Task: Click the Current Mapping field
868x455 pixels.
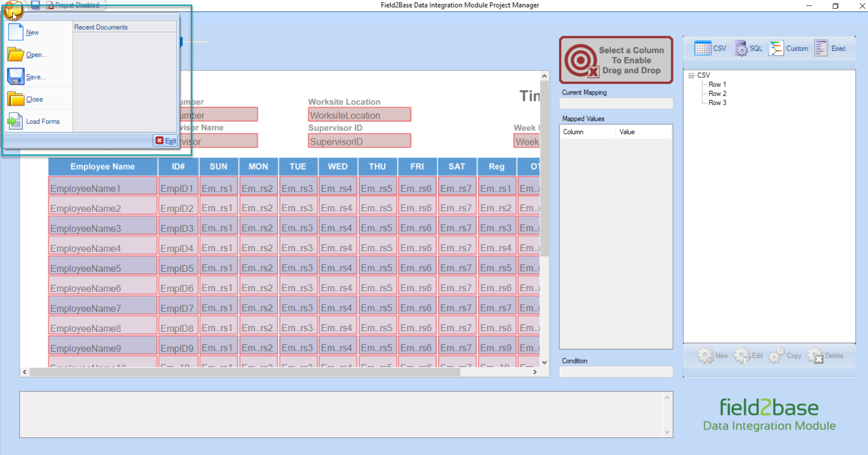Action: pos(616,103)
